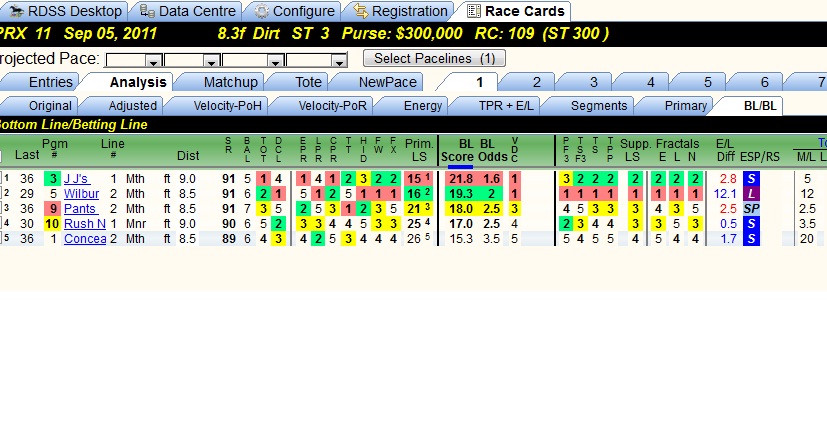Click the horse icon on RDSS Desktop tab
The height and width of the screenshot is (440, 827).
[x=17, y=11]
